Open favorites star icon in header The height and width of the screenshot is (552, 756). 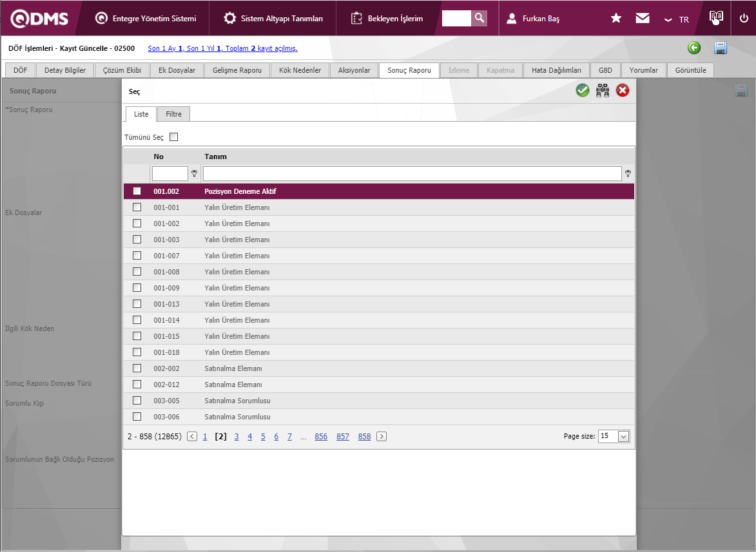tap(616, 19)
